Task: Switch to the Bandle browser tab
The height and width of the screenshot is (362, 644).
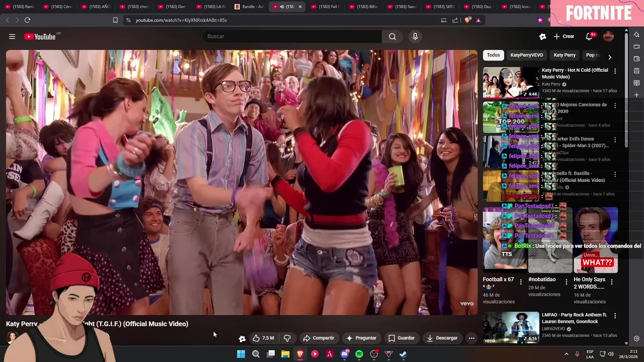Action: [x=250, y=7]
